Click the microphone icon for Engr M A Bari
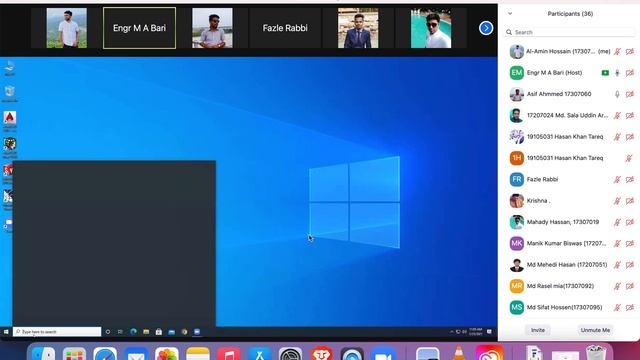This screenshot has height=360, width=640. click(x=617, y=73)
